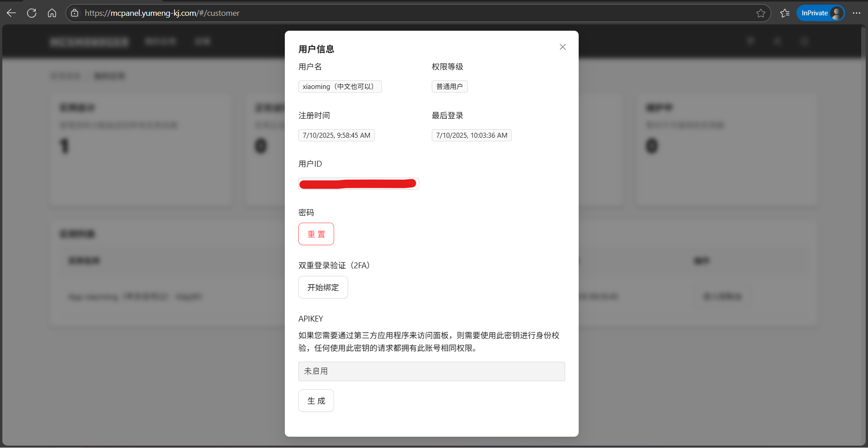Go to the browser home page
The image size is (868, 448).
click(52, 13)
